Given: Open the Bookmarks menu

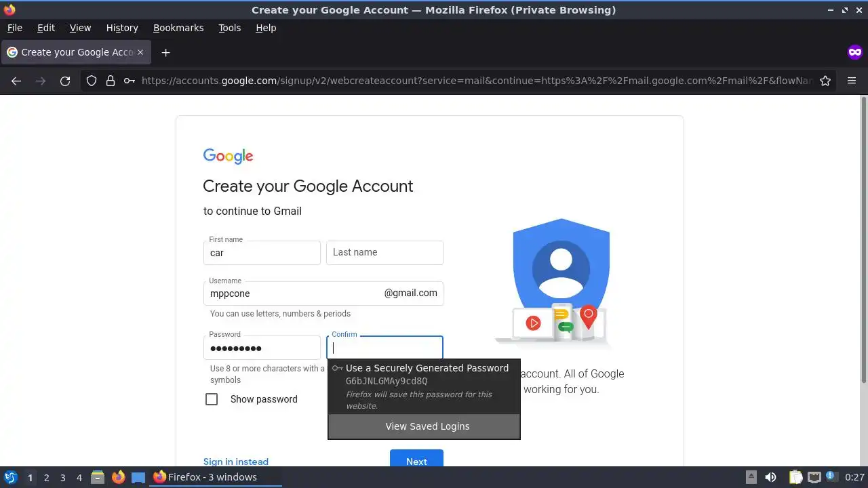Looking at the screenshot, I should coord(178,28).
